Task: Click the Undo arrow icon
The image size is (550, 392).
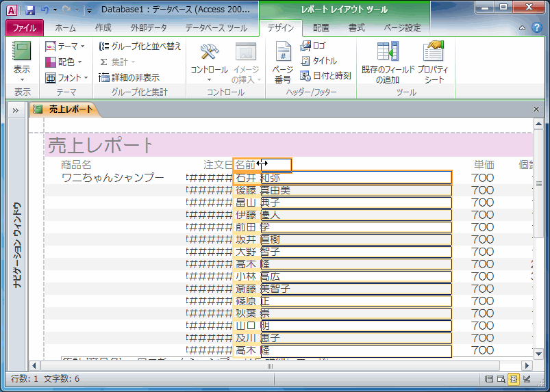Action: tap(45, 10)
